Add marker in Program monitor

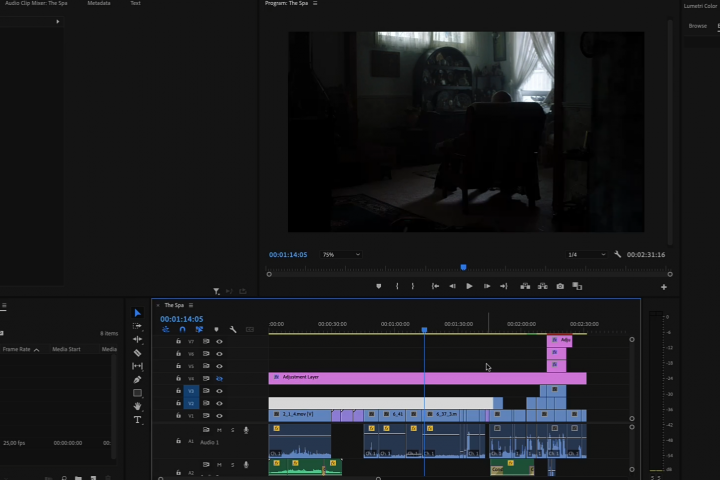click(x=378, y=286)
